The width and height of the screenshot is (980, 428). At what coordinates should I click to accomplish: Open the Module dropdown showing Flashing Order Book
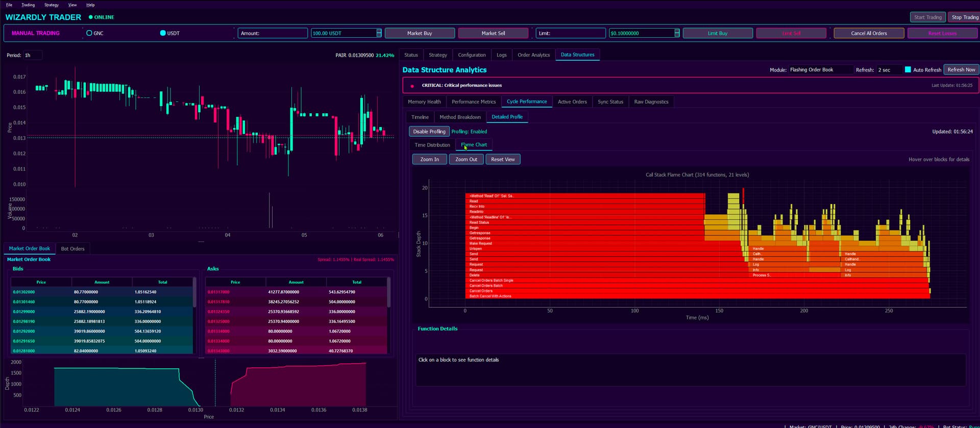pos(820,70)
